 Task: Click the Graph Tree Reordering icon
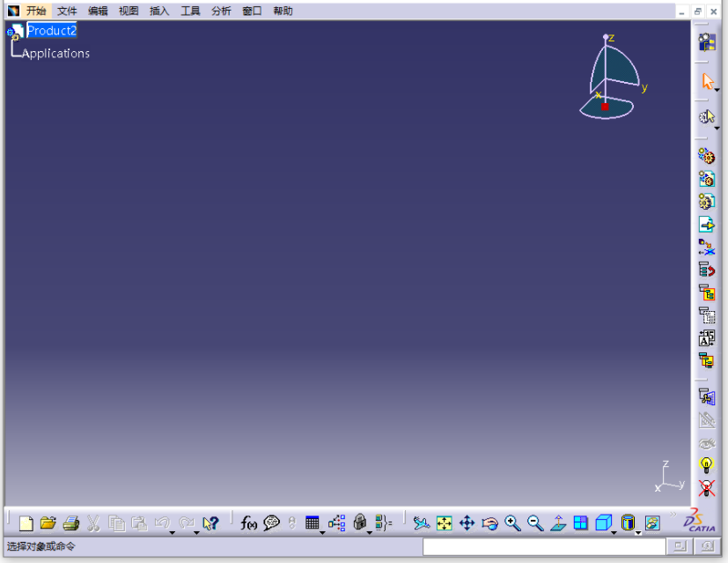pos(707,270)
